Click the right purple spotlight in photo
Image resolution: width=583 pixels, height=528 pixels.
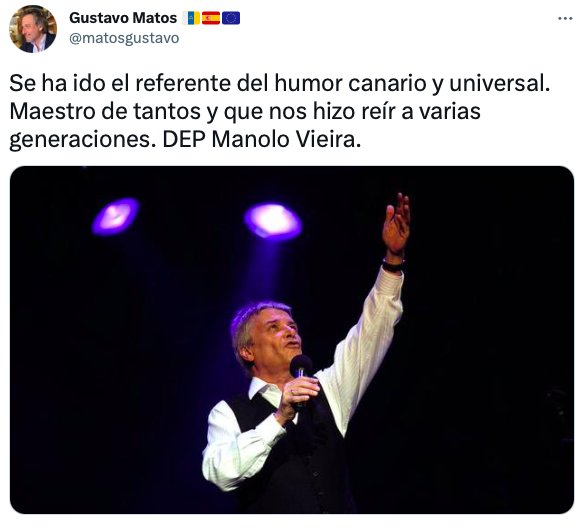(273, 221)
